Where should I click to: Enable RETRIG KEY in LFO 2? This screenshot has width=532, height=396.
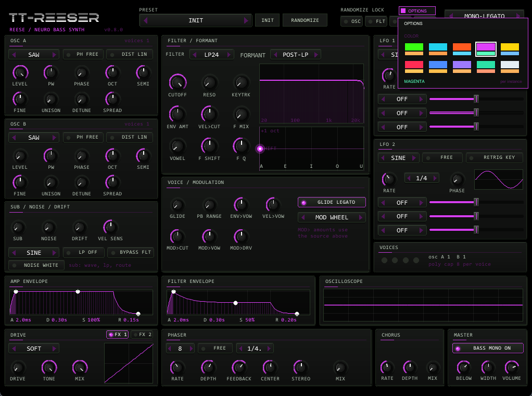(x=495, y=157)
